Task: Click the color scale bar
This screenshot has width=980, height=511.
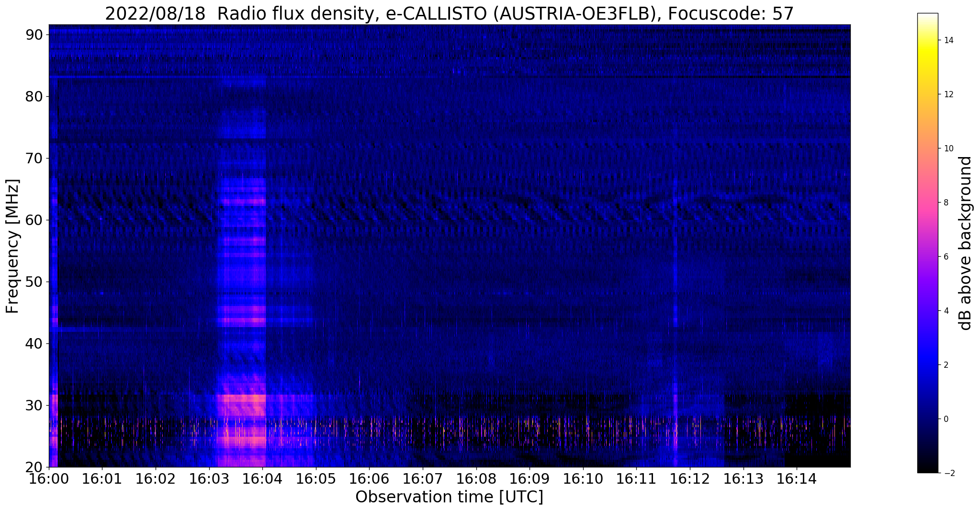Action: [x=927, y=243]
